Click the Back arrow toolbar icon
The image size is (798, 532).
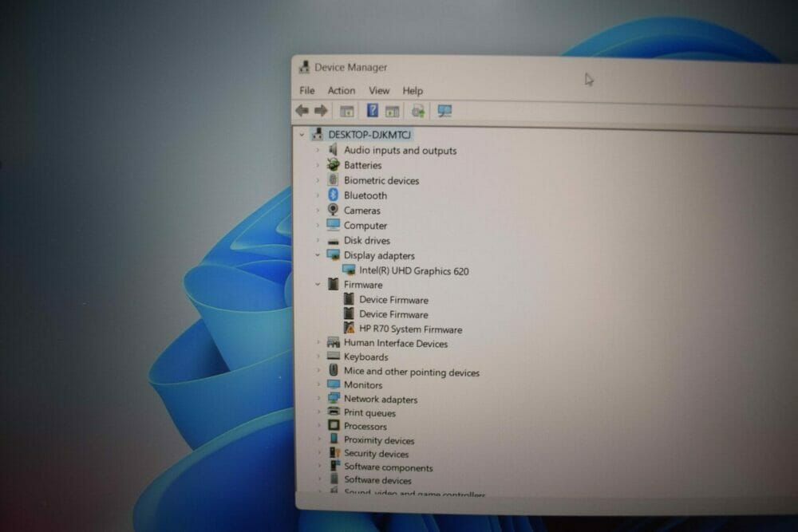(x=302, y=110)
